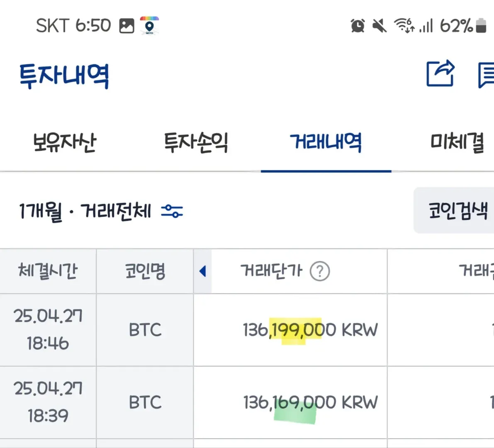The image size is (494, 448).
Task: Select the BTC row at 18:39
Action: 145,402
